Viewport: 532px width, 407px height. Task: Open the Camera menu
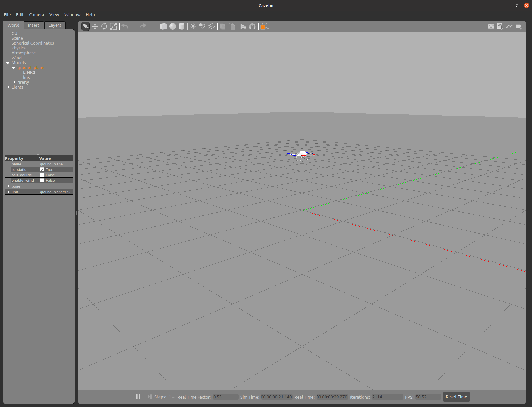[37, 14]
